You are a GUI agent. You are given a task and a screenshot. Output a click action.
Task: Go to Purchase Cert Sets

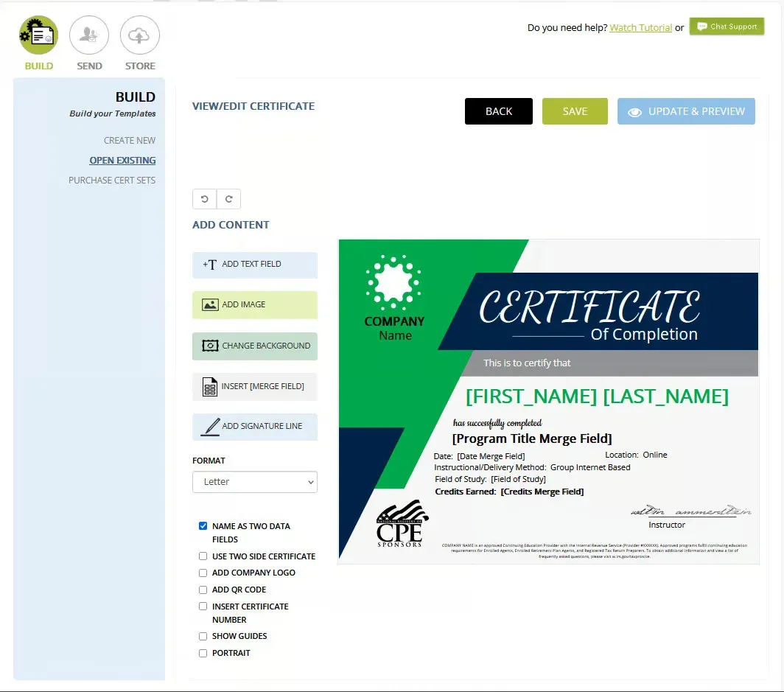pyautogui.click(x=112, y=180)
